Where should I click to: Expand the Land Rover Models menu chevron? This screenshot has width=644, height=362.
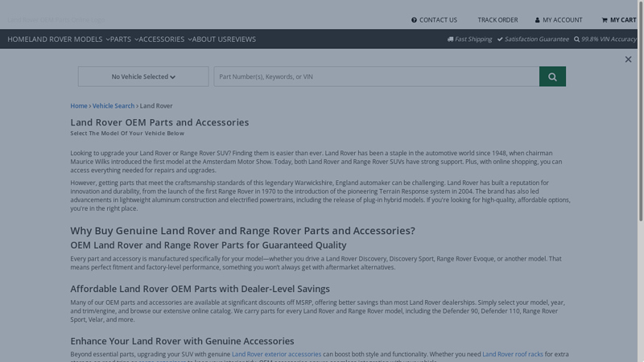coord(108,39)
